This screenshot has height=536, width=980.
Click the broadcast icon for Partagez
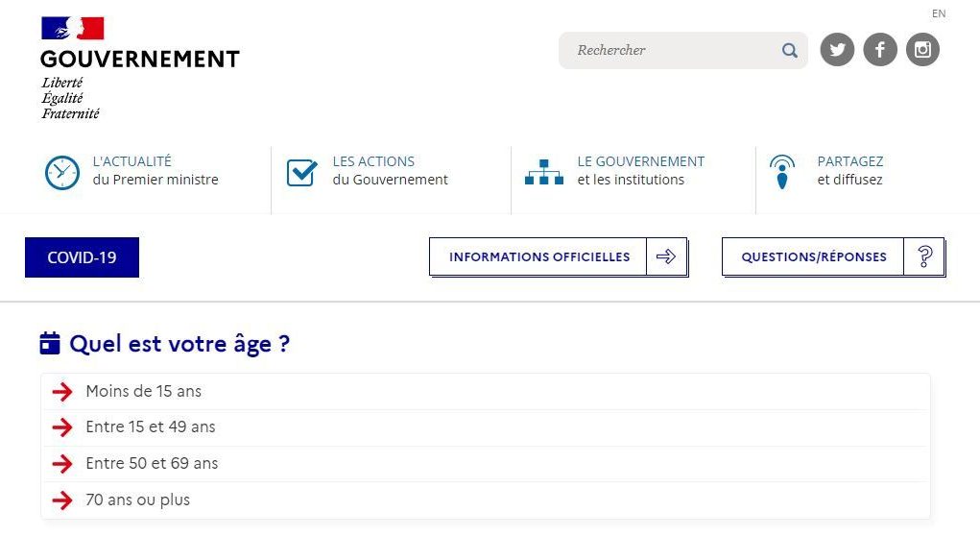pos(782,172)
